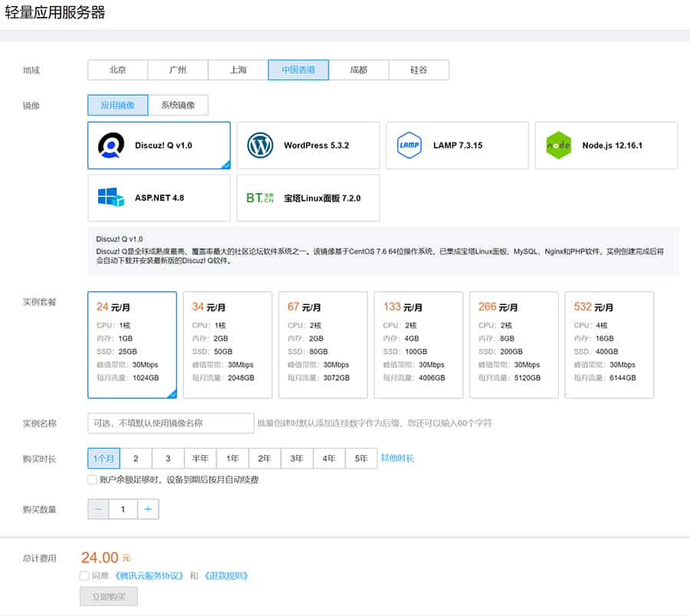Open 其他时长 link
This screenshot has width=690, height=616.
pos(397,458)
